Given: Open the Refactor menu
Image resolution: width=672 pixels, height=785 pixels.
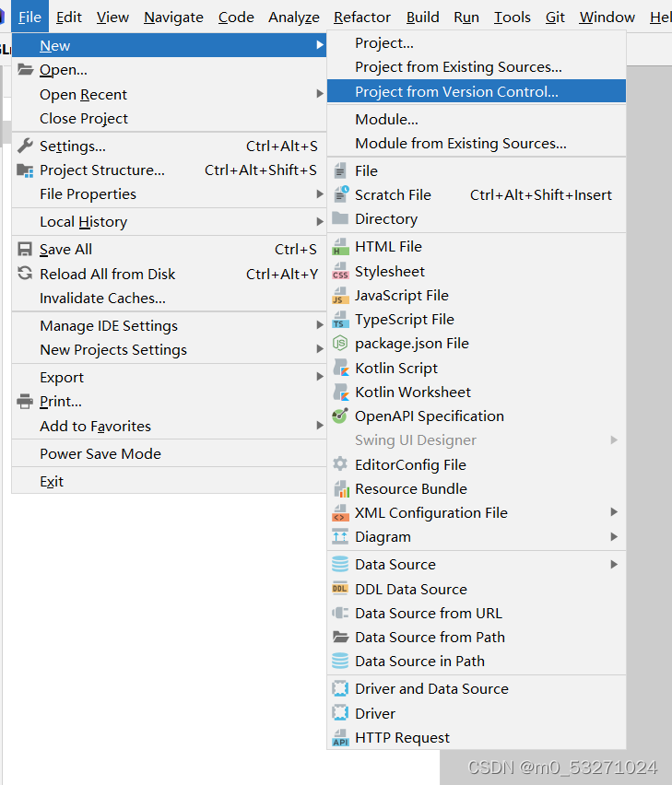Looking at the screenshot, I should 362,17.
